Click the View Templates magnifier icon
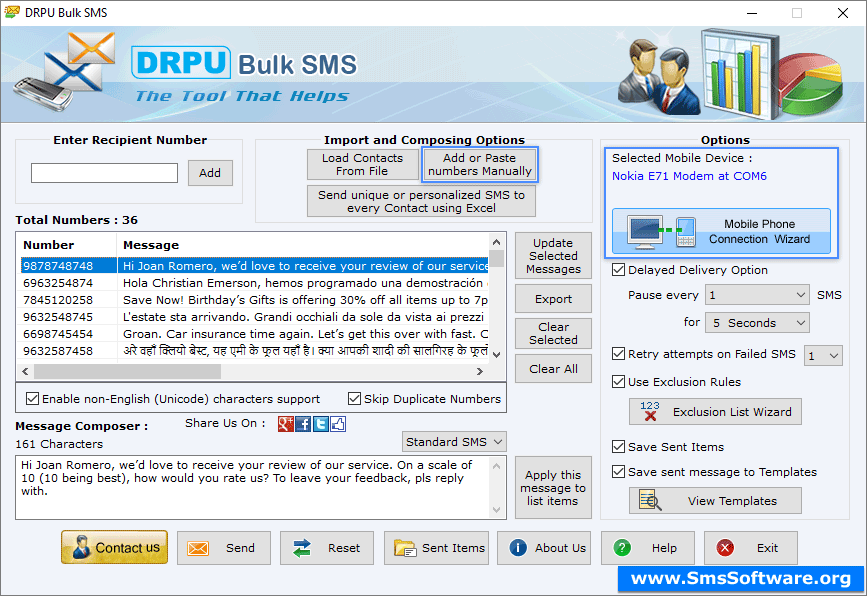The image size is (867, 596). [x=650, y=500]
